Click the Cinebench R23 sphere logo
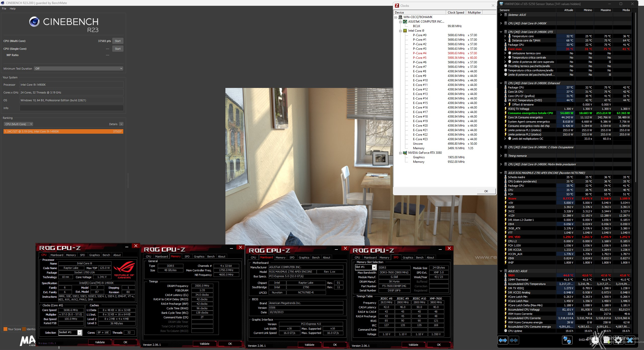The width and height of the screenshot is (644, 350). pyautogui.click(x=34, y=22)
